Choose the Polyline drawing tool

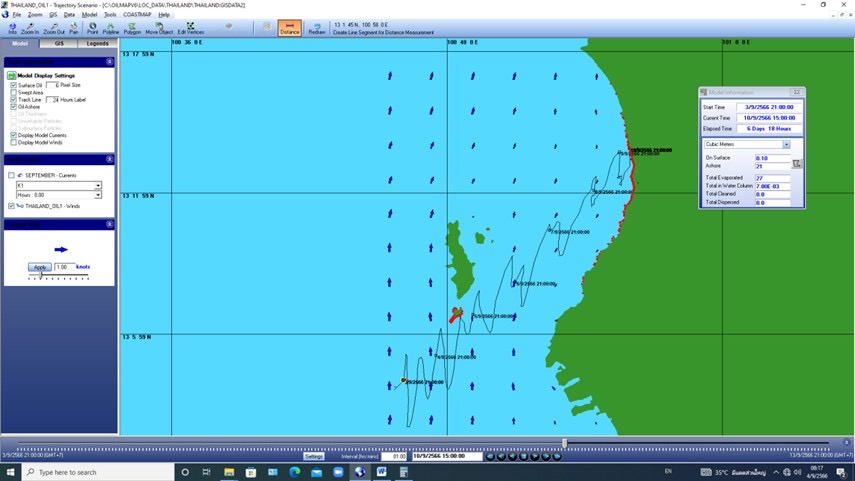tap(111, 27)
